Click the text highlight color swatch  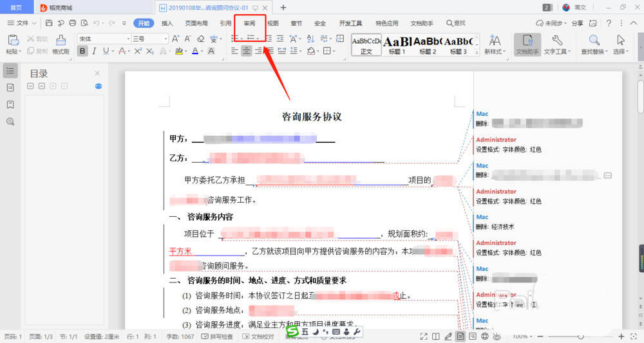pos(178,51)
